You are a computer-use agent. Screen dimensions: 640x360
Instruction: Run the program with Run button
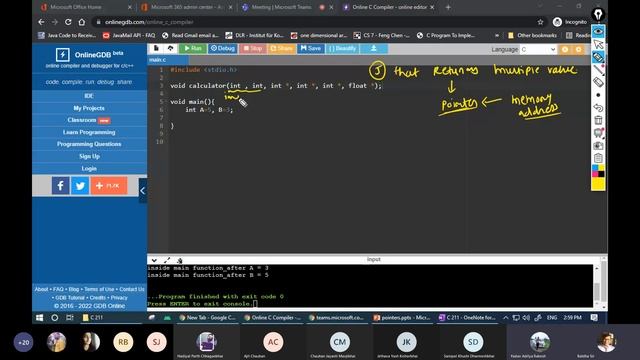pos(193,49)
